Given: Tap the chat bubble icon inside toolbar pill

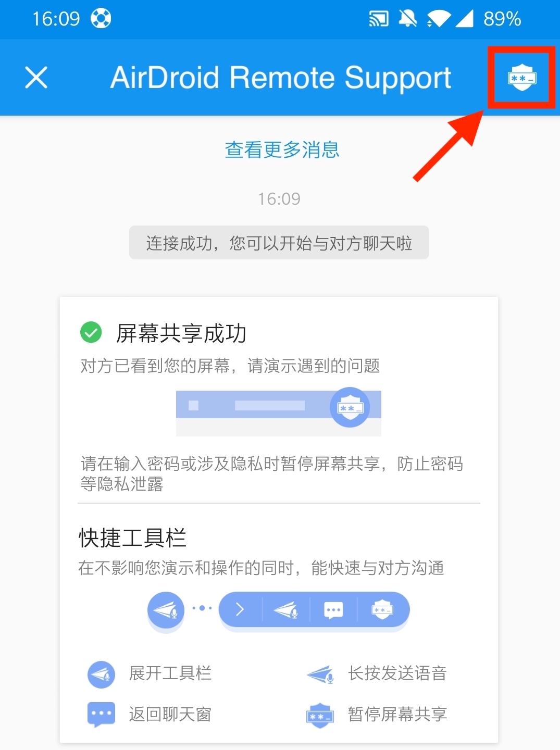Looking at the screenshot, I should [x=333, y=609].
